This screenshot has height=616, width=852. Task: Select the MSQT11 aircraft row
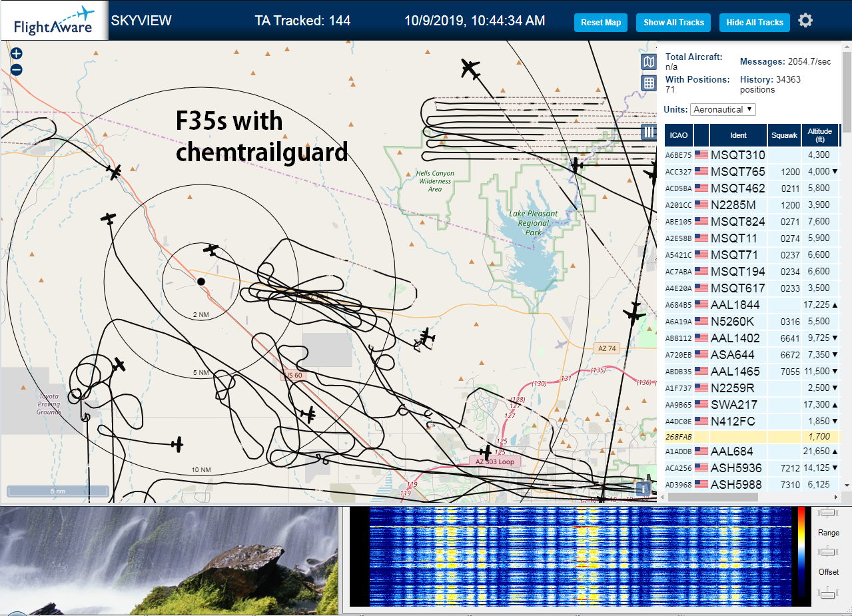(x=752, y=238)
